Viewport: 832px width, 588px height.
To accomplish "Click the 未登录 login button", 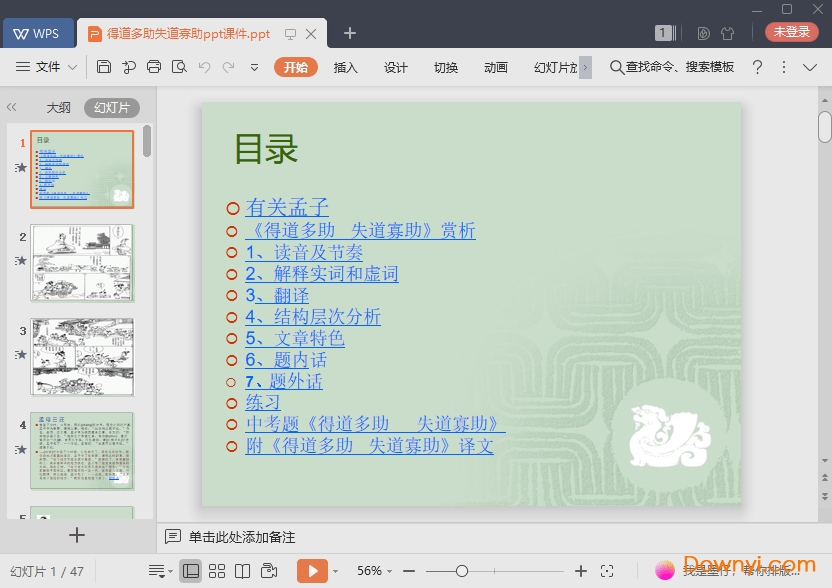I will pyautogui.click(x=791, y=32).
